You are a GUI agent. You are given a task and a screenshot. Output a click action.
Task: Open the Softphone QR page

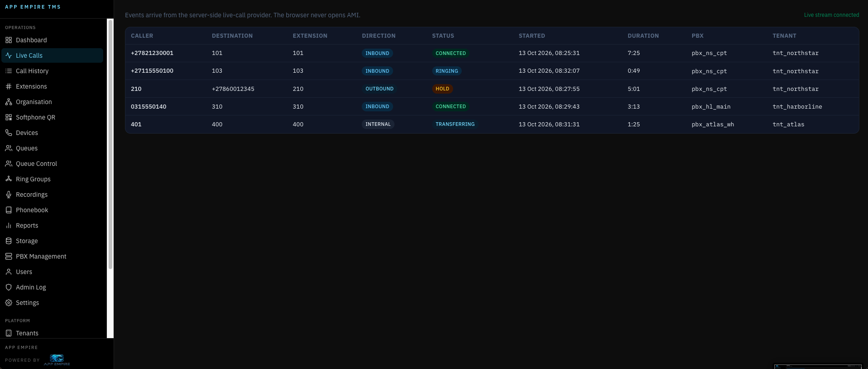52,117
